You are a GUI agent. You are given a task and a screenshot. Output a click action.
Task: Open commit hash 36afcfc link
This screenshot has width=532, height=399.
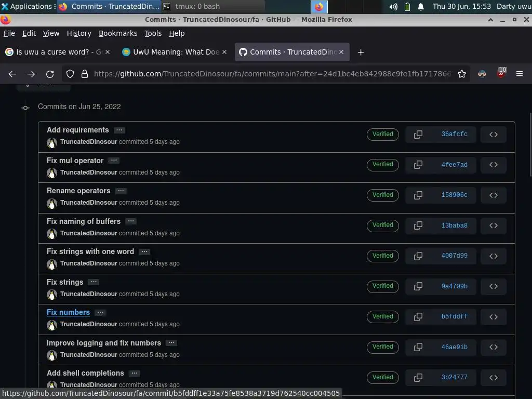click(454, 135)
